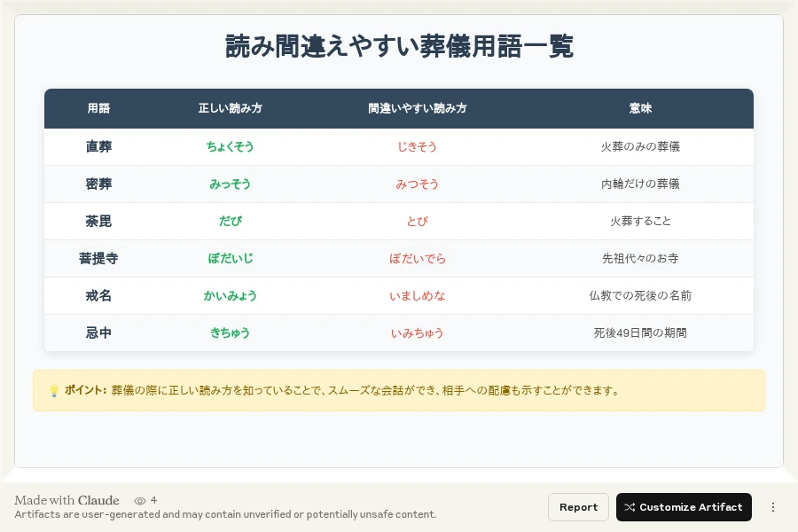The height and width of the screenshot is (532, 798).
Task: Click the 正しい読み方 column header
Action: (231, 108)
